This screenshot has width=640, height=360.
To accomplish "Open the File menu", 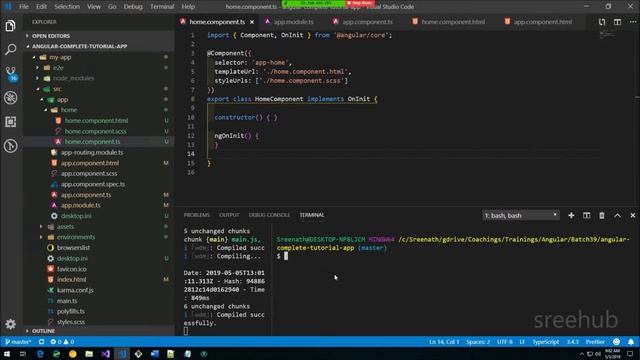I will (x=24, y=7).
